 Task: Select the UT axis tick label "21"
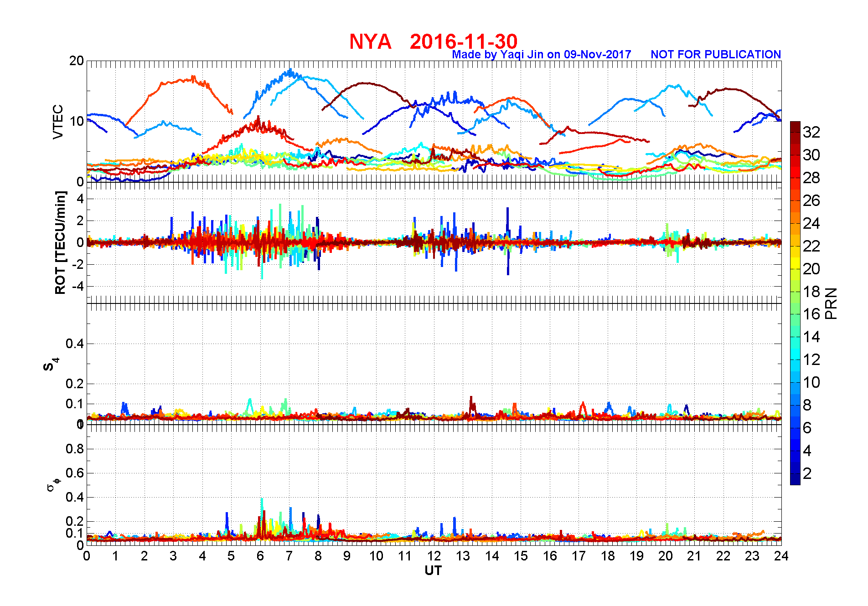coord(694,556)
